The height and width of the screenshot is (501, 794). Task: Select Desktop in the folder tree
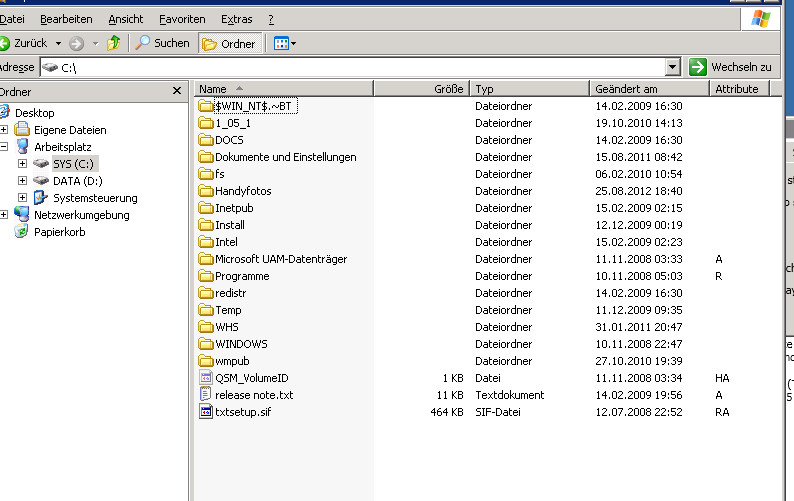coord(34,113)
